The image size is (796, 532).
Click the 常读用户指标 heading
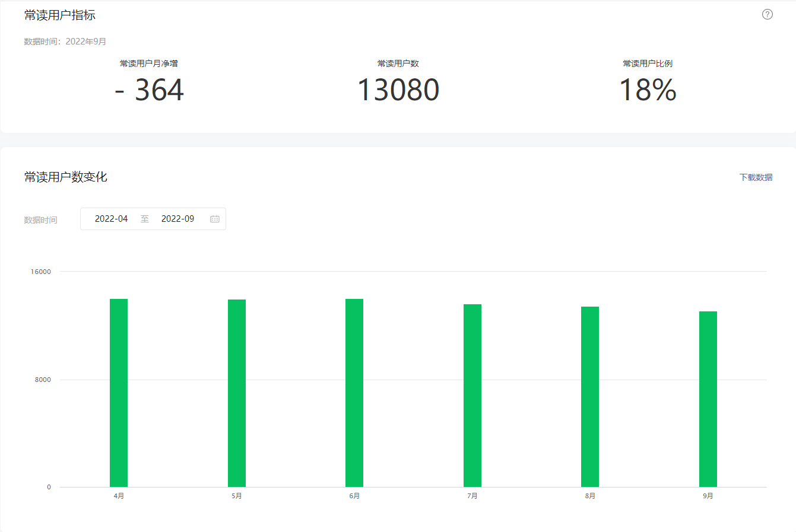coord(60,15)
